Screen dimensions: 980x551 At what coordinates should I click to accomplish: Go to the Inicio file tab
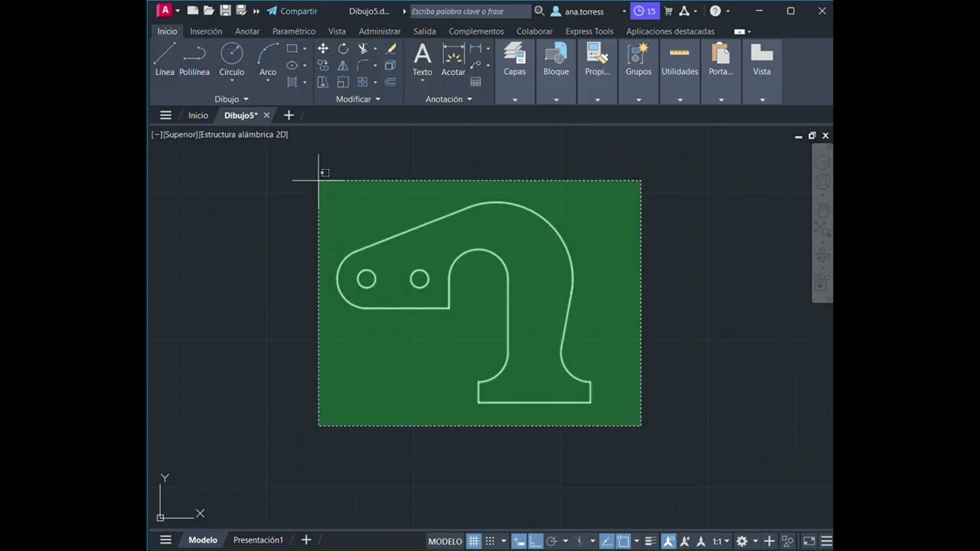[198, 116]
